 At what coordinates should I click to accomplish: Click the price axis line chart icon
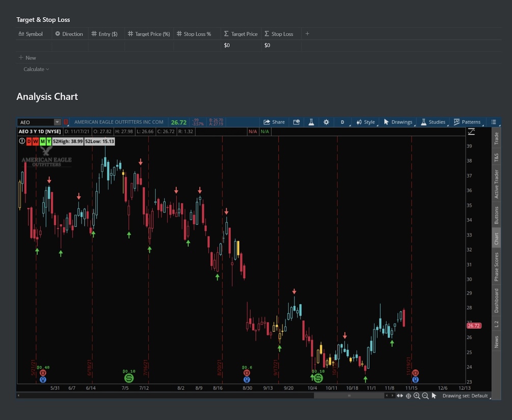tap(471, 132)
